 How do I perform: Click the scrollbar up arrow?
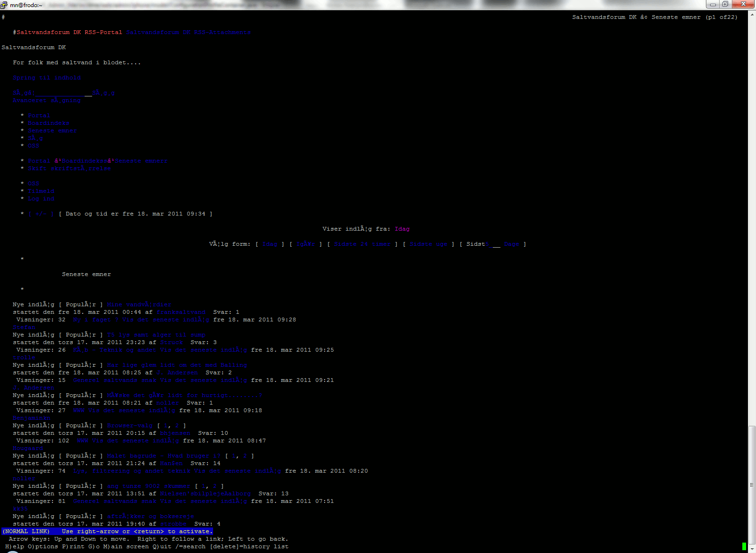point(752,15)
